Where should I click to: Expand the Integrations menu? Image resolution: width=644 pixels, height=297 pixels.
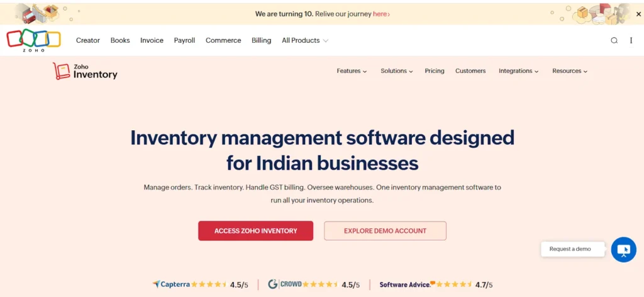coord(518,71)
